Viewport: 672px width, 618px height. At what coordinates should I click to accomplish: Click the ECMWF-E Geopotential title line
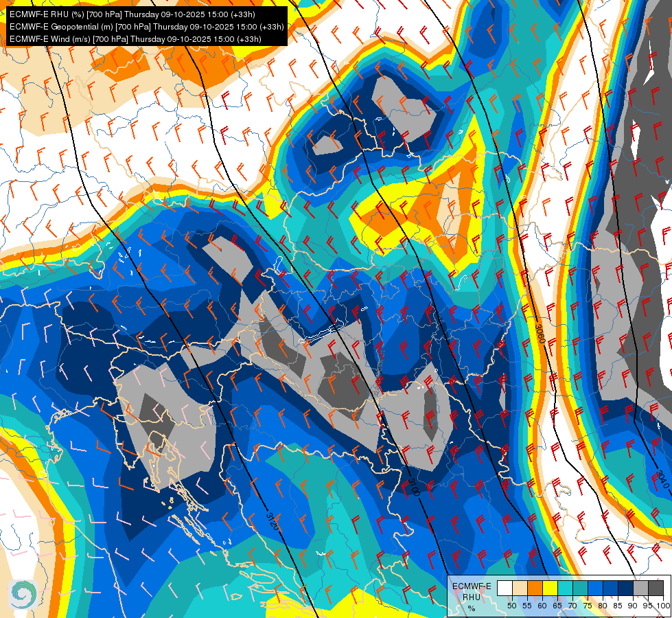(147, 27)
